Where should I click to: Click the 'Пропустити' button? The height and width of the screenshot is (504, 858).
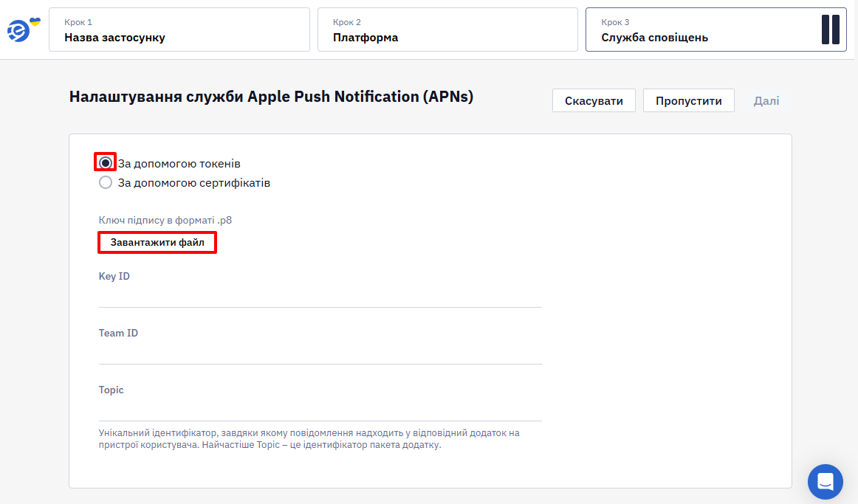[688, 100]
